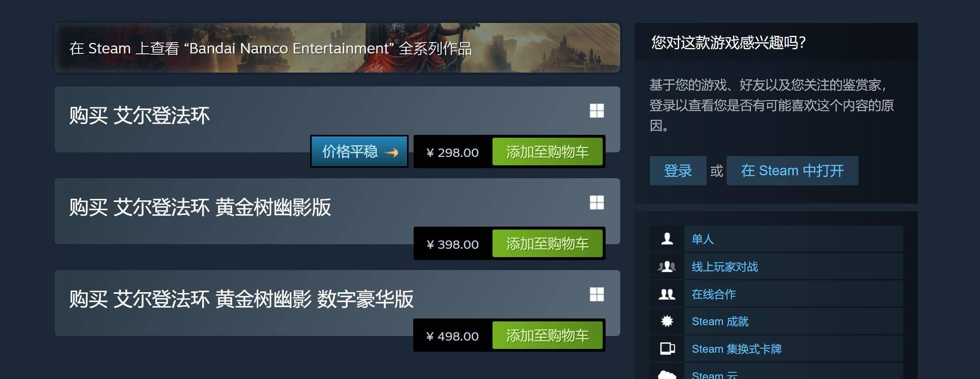
Task: Click Windows icon on 数字豪华版 package
Action: click(596, 294)
